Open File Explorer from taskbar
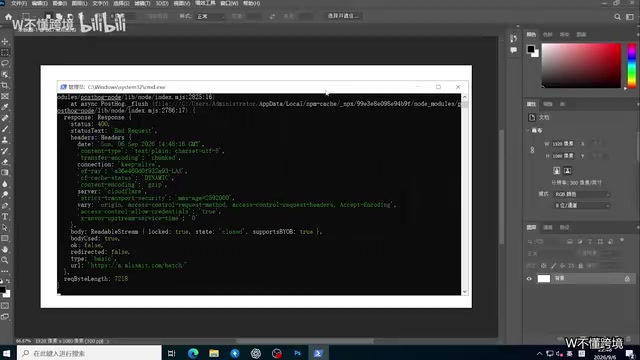 click(x=214, y=353)
